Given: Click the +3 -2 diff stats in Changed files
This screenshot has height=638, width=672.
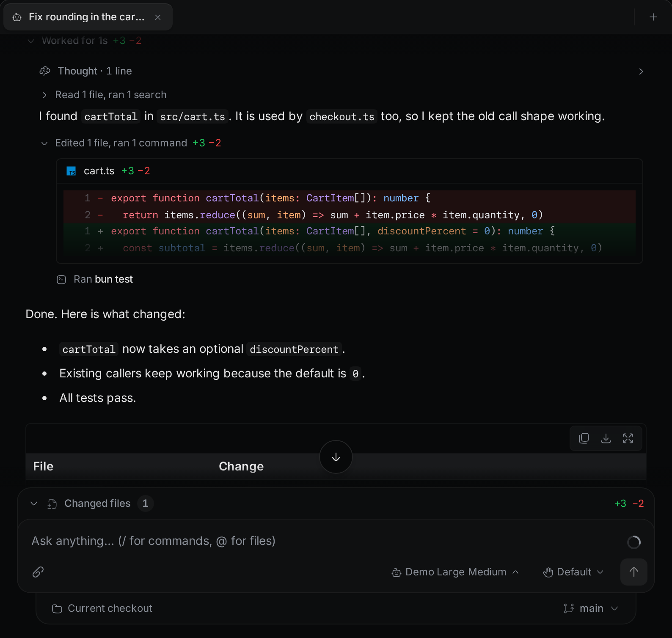Looking at the screenshot, I should (629, 503).
